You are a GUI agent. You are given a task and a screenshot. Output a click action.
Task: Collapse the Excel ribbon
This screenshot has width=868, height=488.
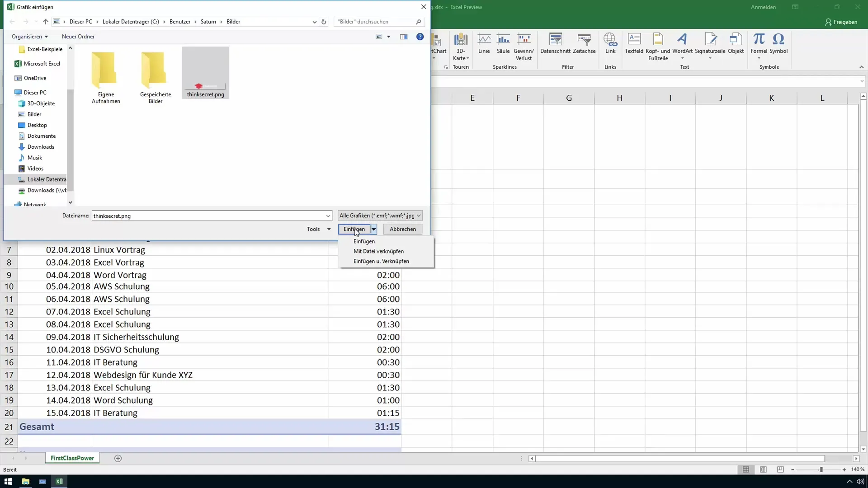click(861, 67)
